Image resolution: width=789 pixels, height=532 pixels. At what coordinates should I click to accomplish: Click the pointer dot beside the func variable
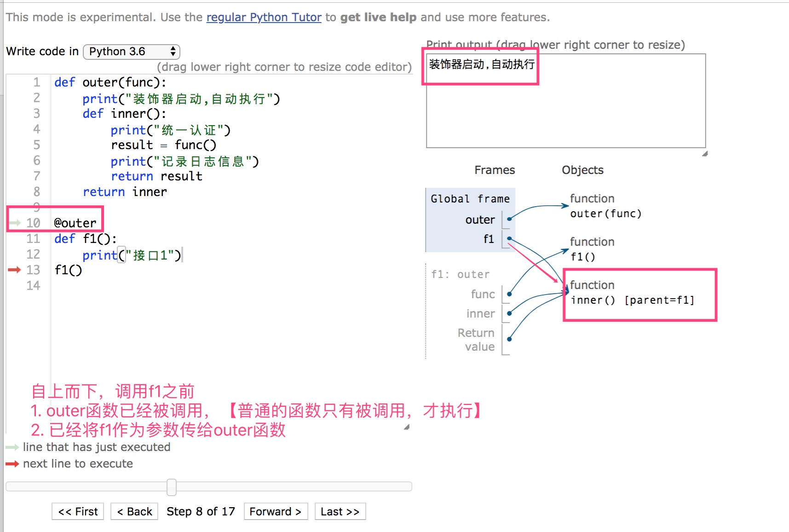coord(509,294)
